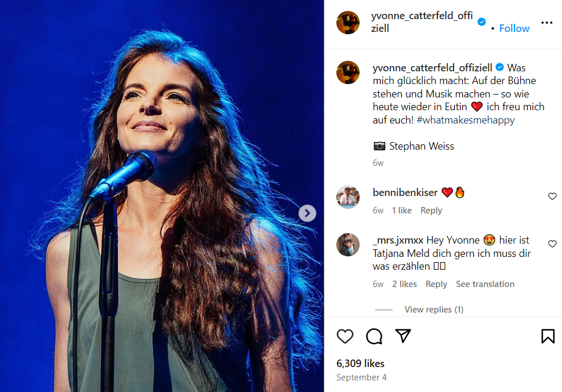This screenshot has height=392, width=562.
Task: Like _mrs.jxmxx's comment
Action: click(552, 244)
